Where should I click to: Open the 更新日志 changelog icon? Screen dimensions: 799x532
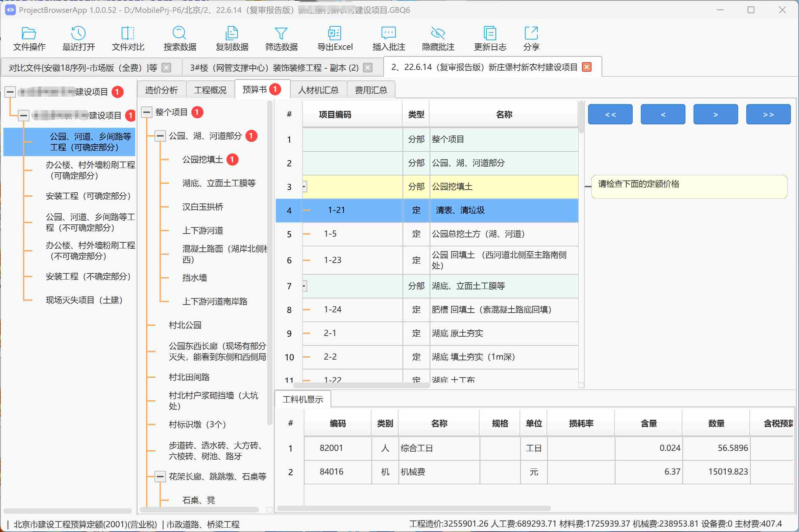pos(490,38)
